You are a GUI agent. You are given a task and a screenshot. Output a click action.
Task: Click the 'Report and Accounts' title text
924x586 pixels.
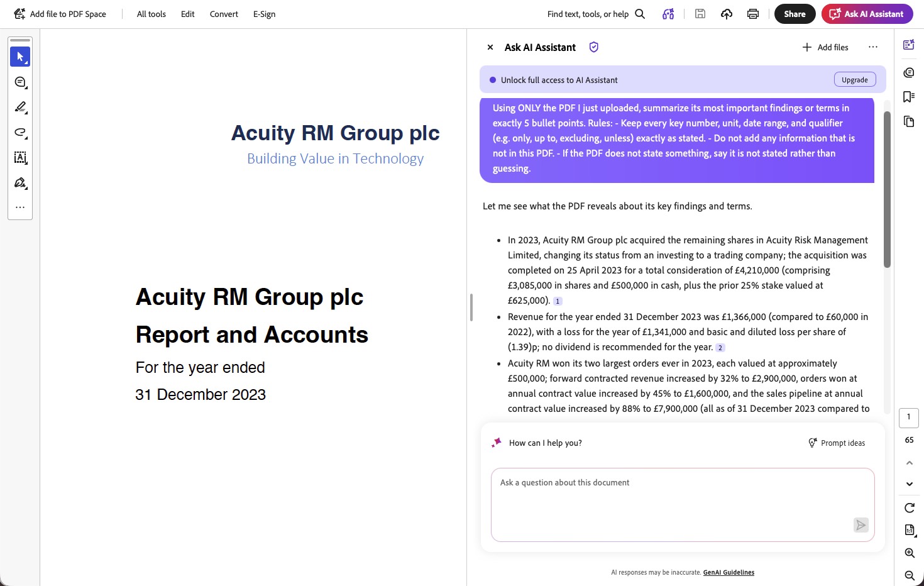252,334
